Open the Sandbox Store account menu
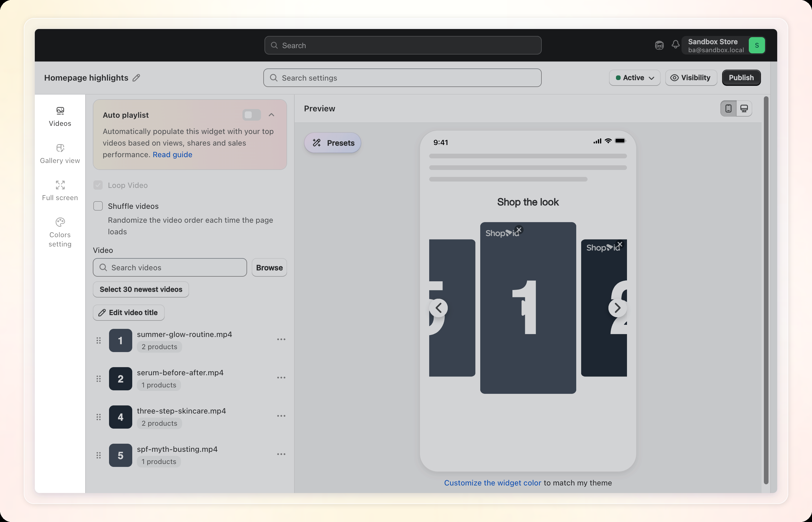The height and width of the screenshot is (522, 812). 724,46
